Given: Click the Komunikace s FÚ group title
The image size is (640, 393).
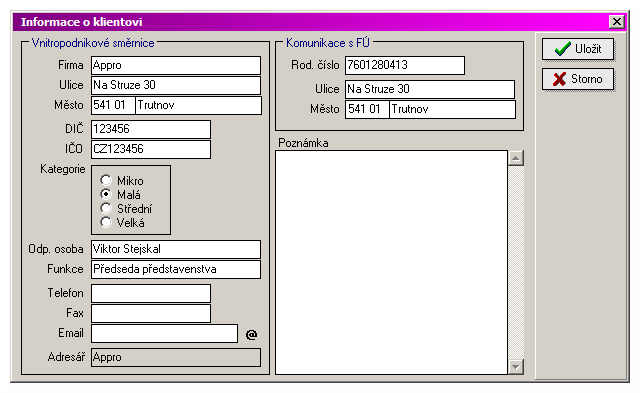Looking at the screenshot, I should (x=328, y=43).
